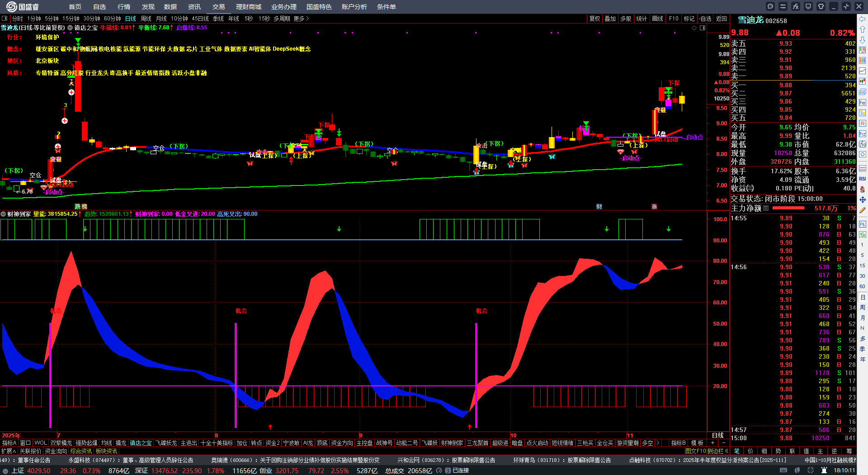Open the 账户分析 menu
Screen dimensions: 868x475
pos(354,7)
